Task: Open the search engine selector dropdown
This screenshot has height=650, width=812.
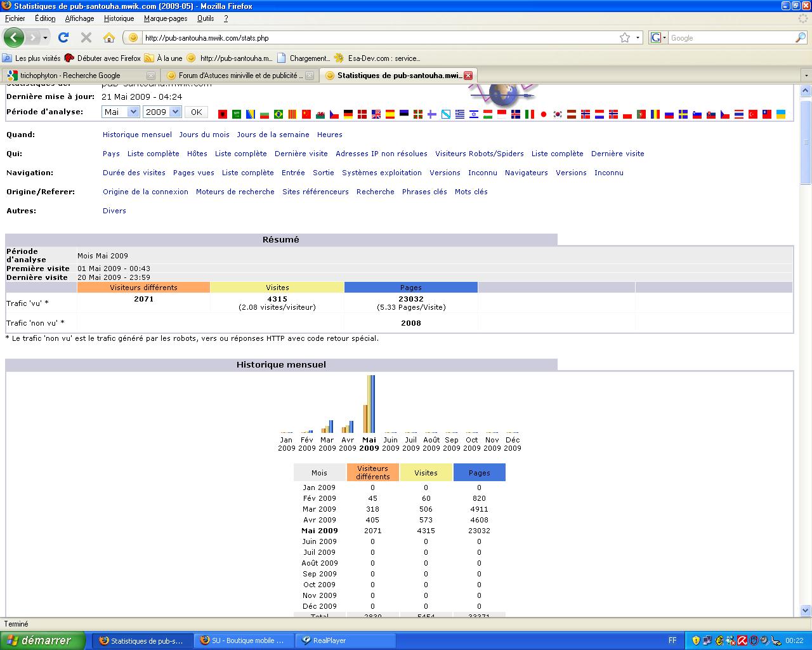Action: pos(658,37)
